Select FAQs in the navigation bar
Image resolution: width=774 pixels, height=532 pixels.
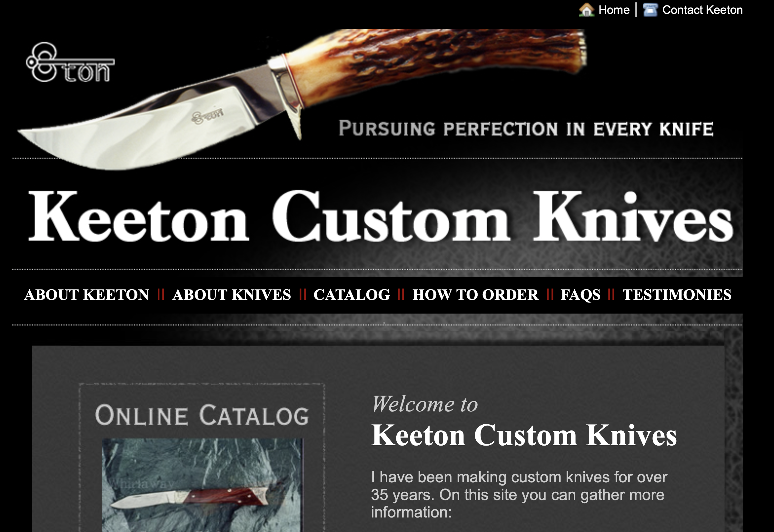click(x=580, y=295)
